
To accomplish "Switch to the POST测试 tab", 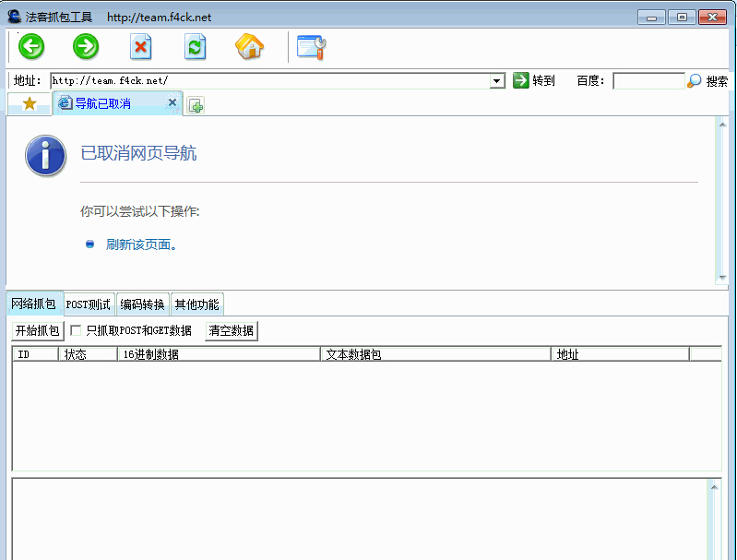I will (88, 304).
